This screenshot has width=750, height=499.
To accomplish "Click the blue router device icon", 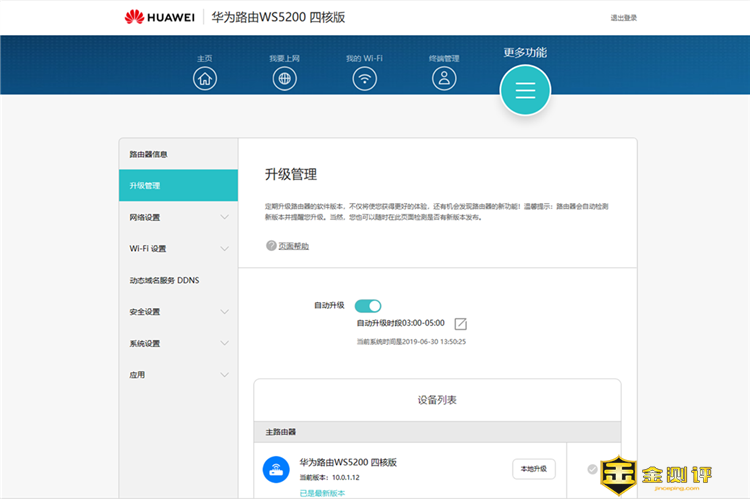I will click(275, 469).
